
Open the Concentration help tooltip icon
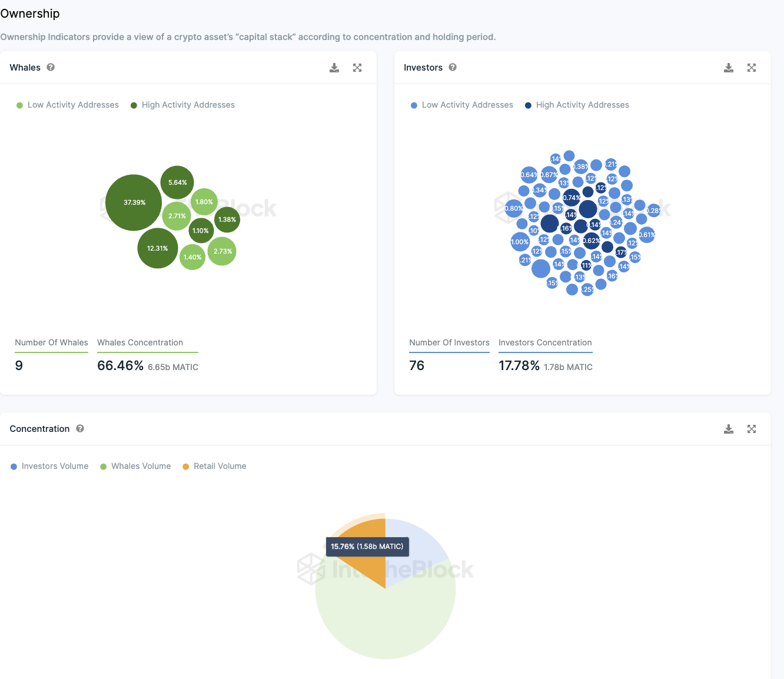click(80, 428)
